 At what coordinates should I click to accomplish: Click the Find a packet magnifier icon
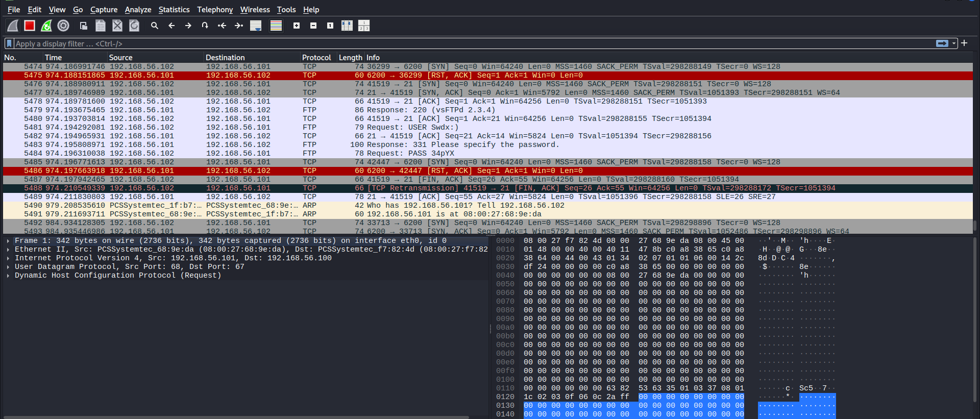tap(155, 26)
